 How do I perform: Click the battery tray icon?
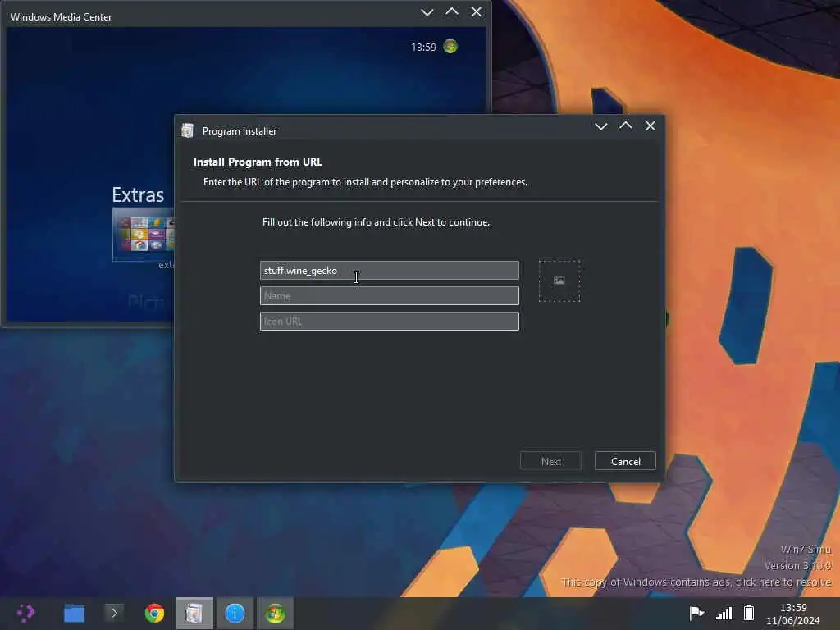pyautogui.click(x=749, y=612)
